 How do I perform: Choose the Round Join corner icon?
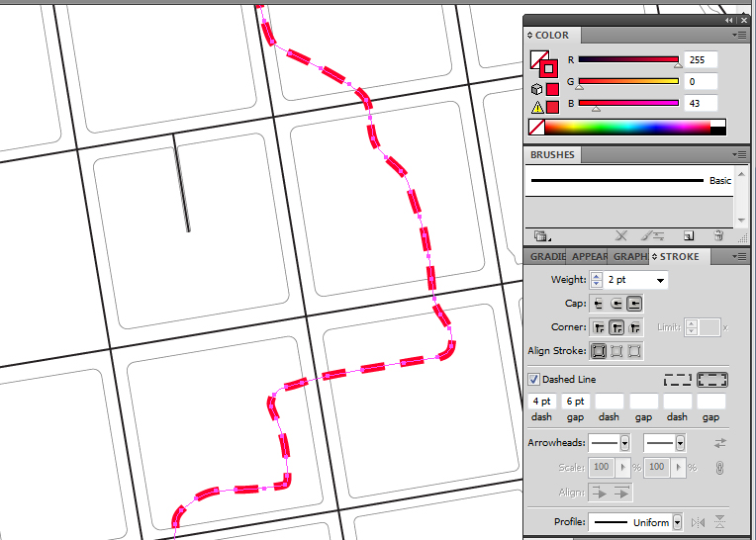[616, 327]
